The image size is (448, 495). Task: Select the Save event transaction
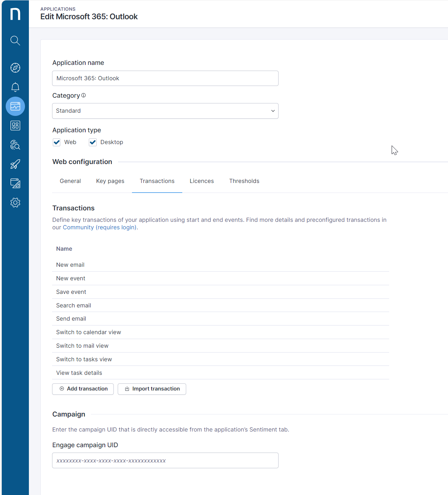(220, 292)
